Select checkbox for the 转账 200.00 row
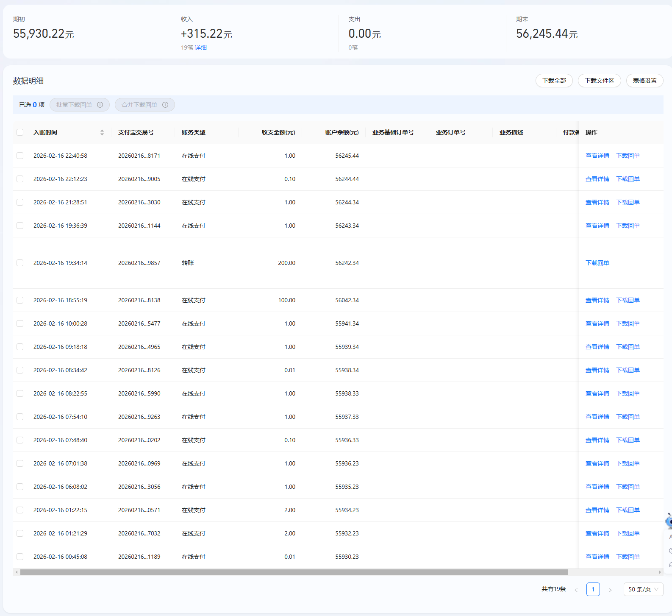Viewport: 672px width, 616px height. point(20,263)
